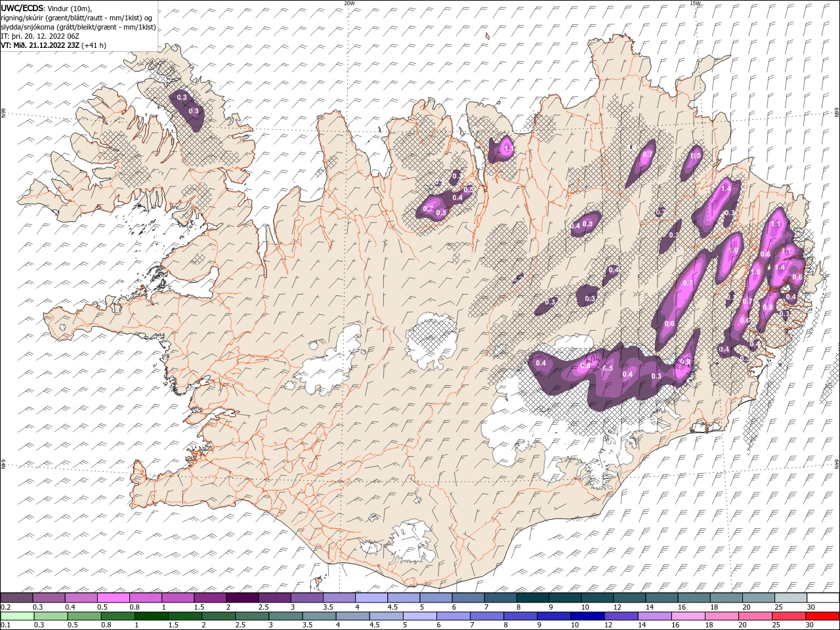Pick the bright red bottom-row swatch labeled 30

pos(822,616)
